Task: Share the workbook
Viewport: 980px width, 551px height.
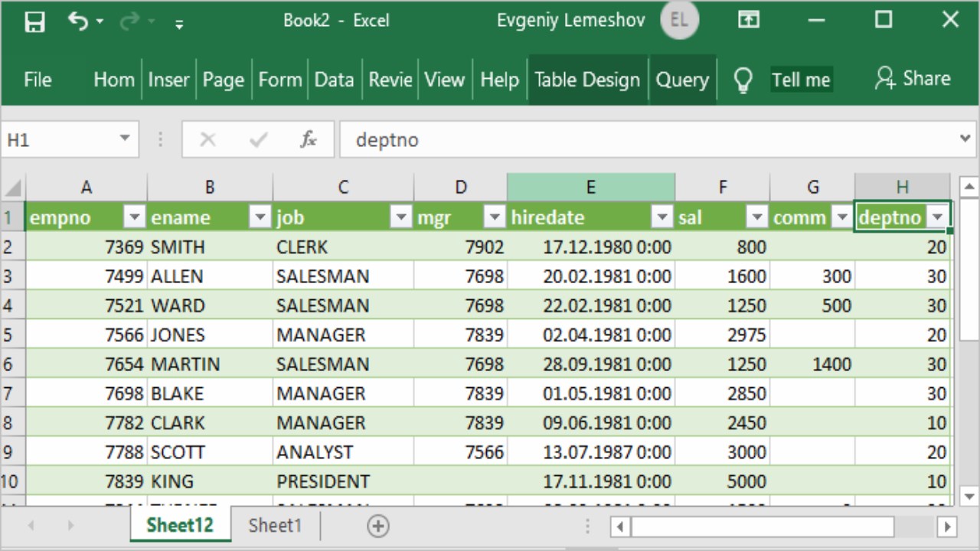Action: tap(913, 78)
